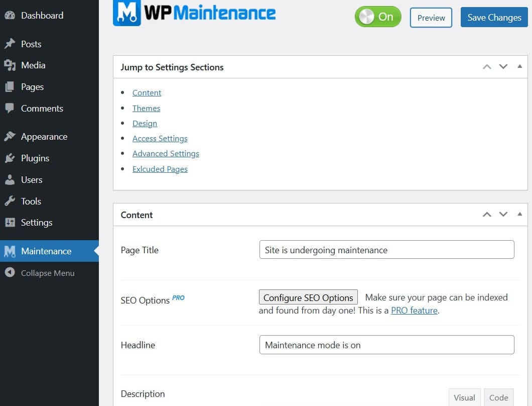Select the Users menu item

coord(32,180)
